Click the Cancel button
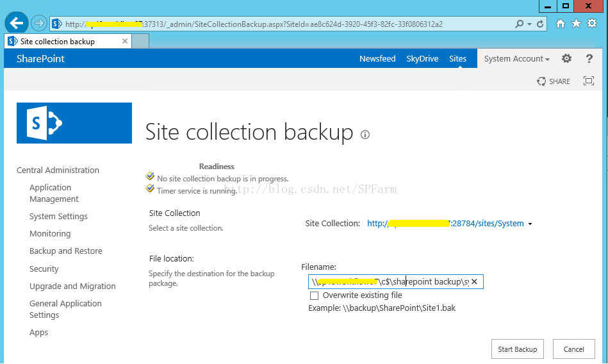 tap(573, 349)
